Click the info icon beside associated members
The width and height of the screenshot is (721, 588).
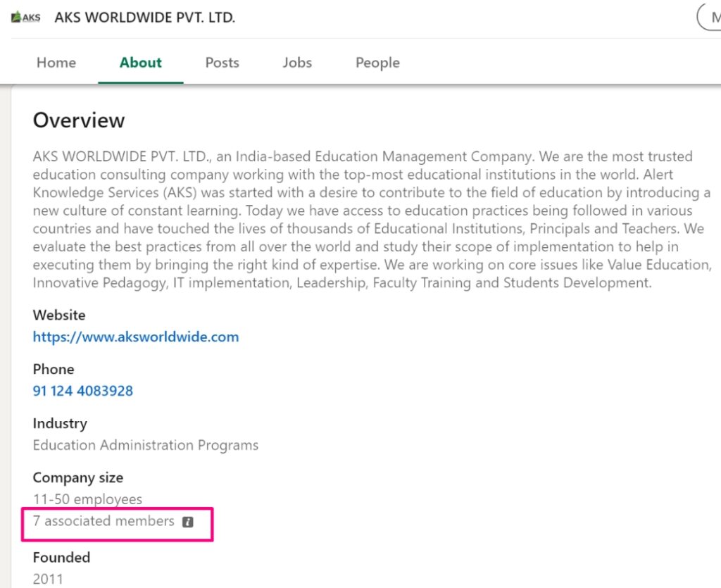pos(187,521)
